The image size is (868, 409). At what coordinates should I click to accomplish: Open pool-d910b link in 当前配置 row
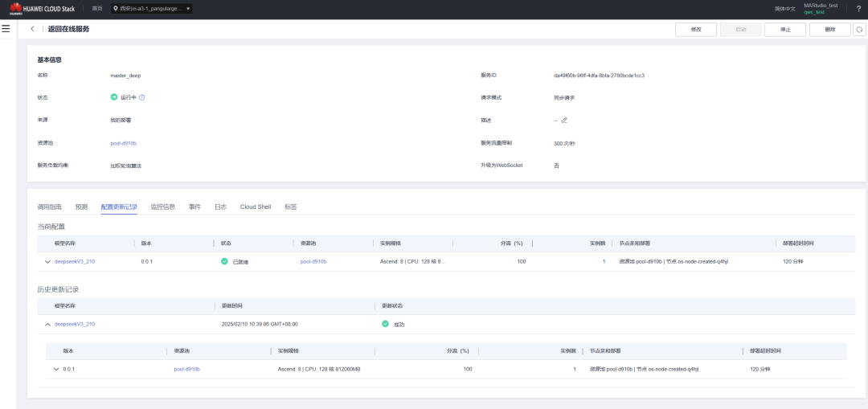point(313,262)
